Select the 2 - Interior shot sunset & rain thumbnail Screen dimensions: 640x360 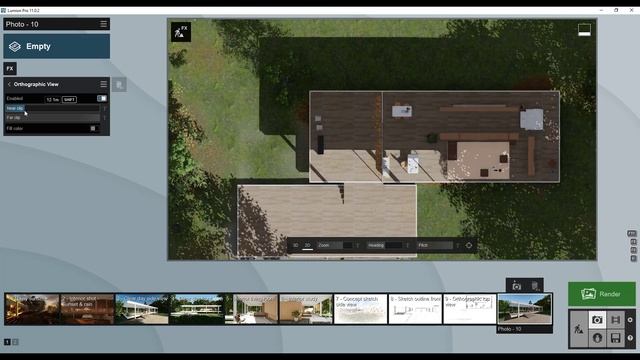click(87, 309)
